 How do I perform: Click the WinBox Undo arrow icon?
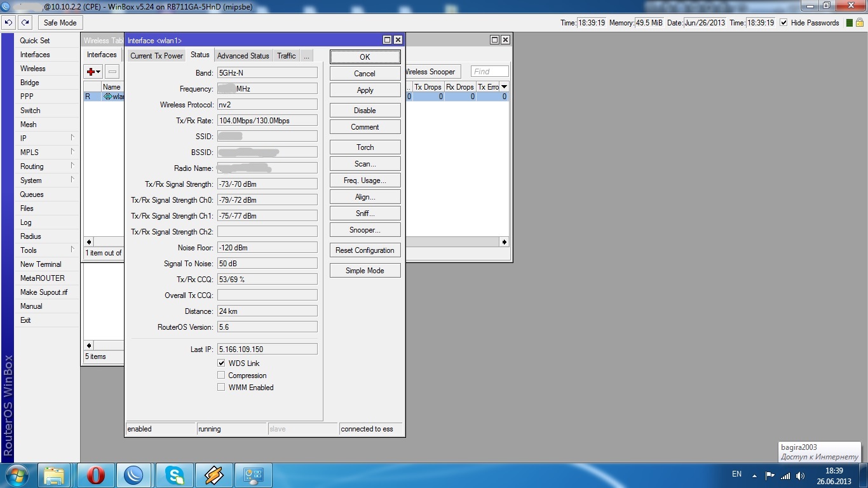tap(8, 22)
